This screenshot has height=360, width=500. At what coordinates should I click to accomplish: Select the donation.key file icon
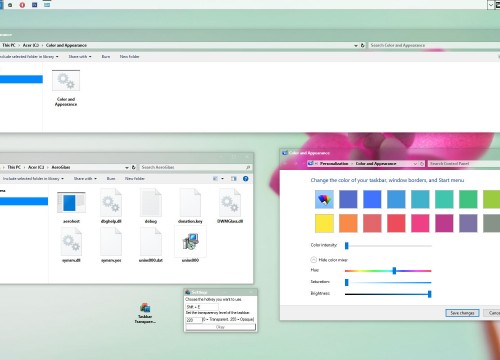pos(190,202)
